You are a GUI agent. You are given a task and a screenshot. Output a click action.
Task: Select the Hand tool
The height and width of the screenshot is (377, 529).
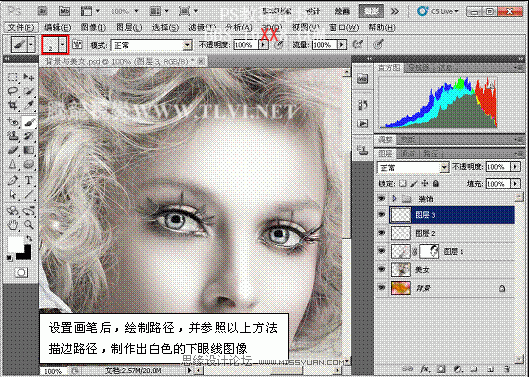pyautogui.click(x=12, y=225)
